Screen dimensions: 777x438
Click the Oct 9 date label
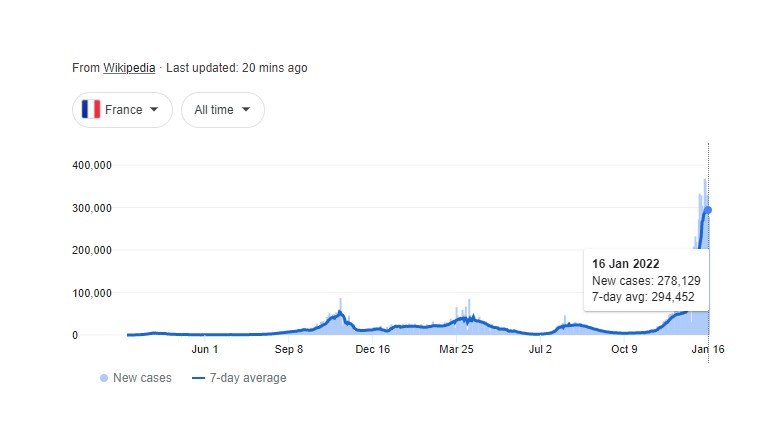(x=624, y=349)
